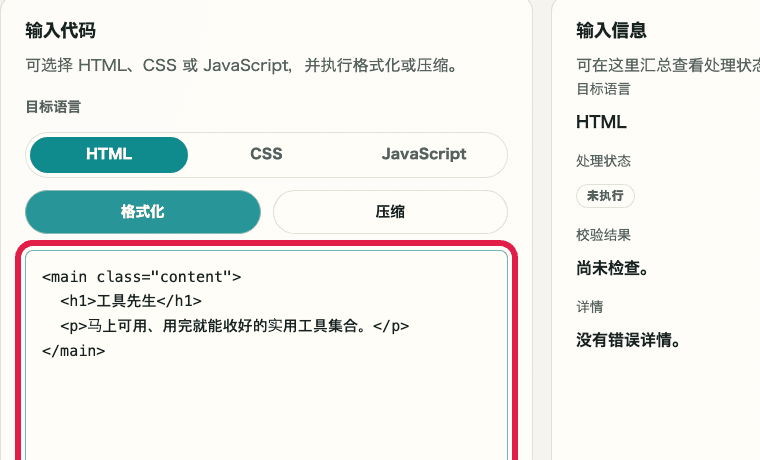Click the HTML value under 目标语言 in info panel
Image resolution: width=760 pixels, height=460 pixels.
click(x=601, y=122)
